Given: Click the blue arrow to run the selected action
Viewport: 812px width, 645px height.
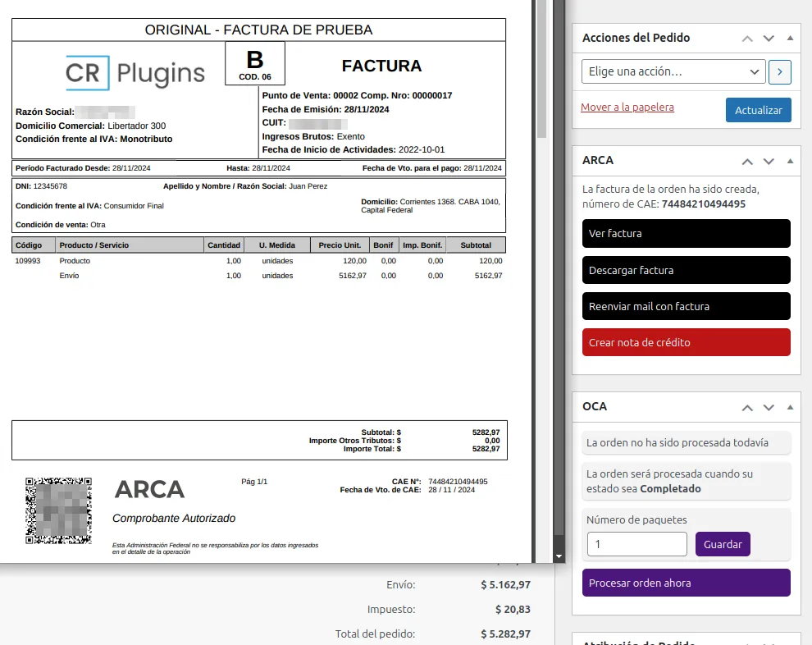Looking at the screenshot, I should click(x=780, y=71).
